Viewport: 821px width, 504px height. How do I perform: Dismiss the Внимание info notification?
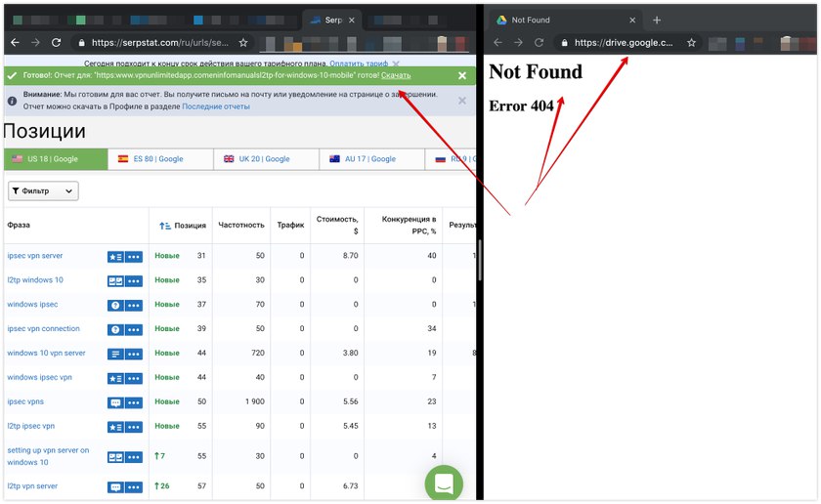(461, 101)
